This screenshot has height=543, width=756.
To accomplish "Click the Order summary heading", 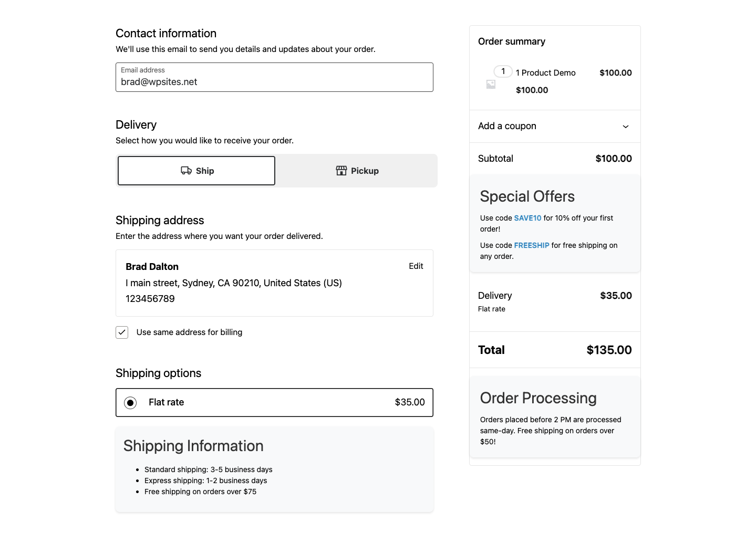I will point(512,41).
